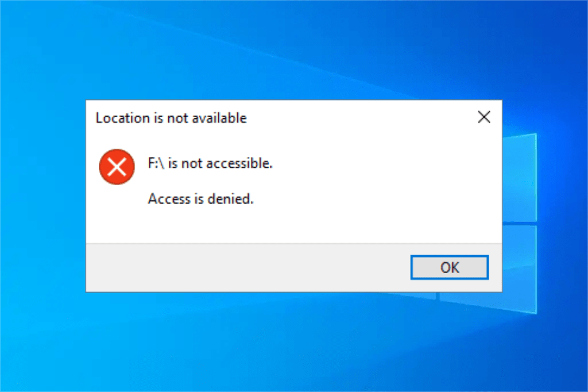Click the gray footer area beside OK
588x392 pixels.
[247, 267]
